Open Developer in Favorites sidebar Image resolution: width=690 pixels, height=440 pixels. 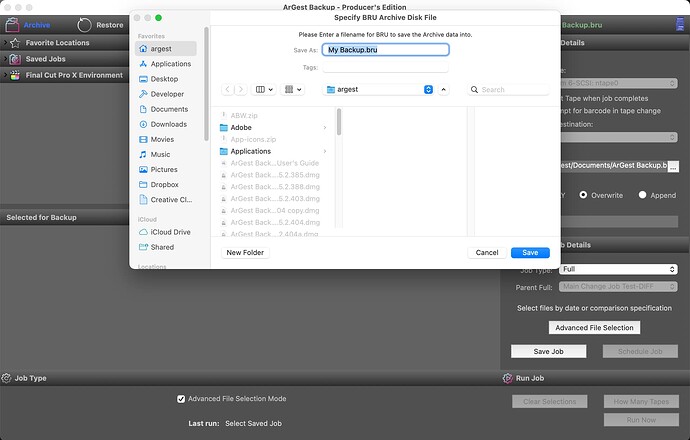click(x=165, y=94)
